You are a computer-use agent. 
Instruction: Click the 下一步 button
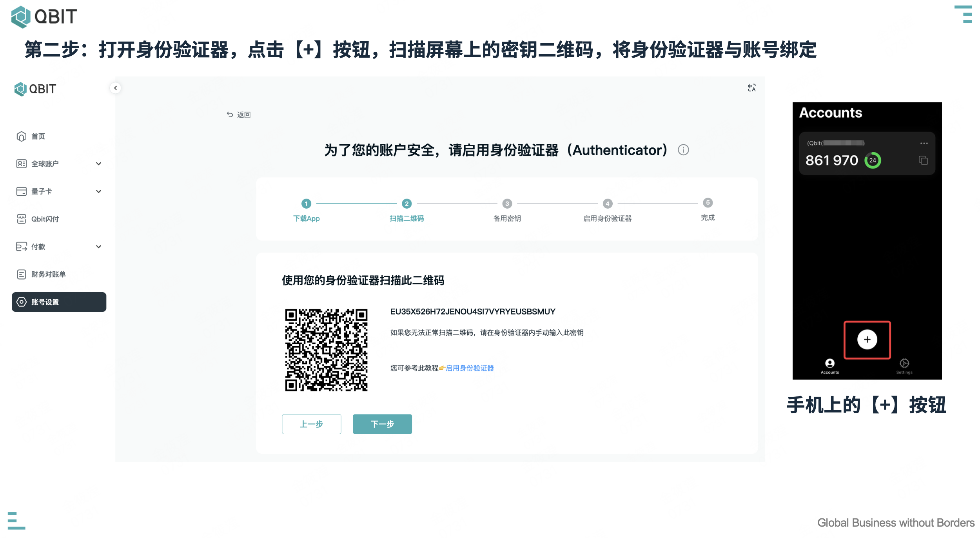(x=382, y=424)
